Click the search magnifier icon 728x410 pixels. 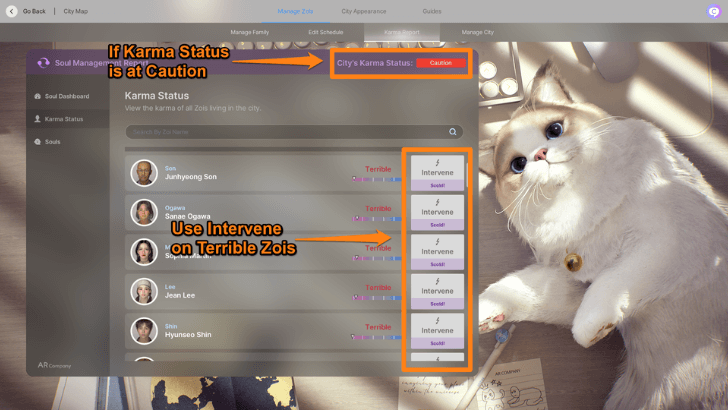click(452, 131)
